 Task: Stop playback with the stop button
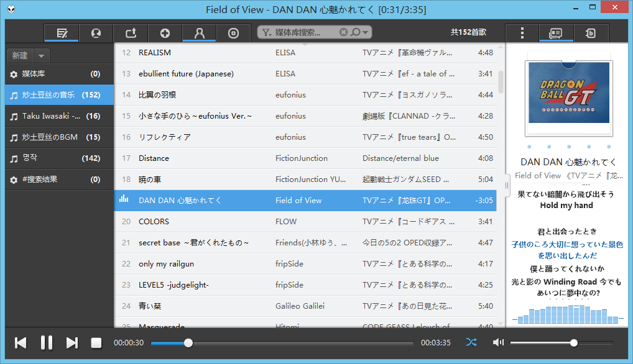(x=96, y=343)
